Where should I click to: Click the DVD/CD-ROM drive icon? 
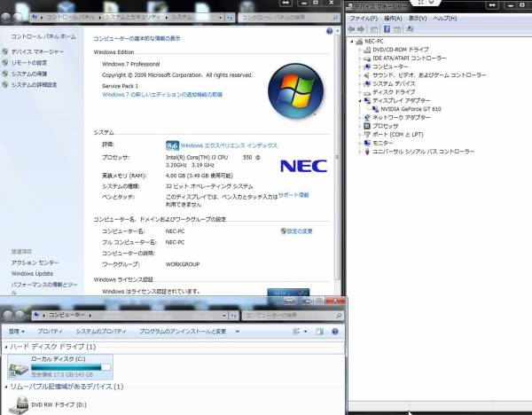[x=367, y=50]
